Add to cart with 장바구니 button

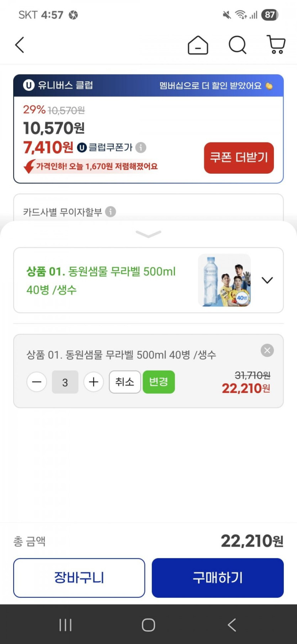click(x=79, y=578)
